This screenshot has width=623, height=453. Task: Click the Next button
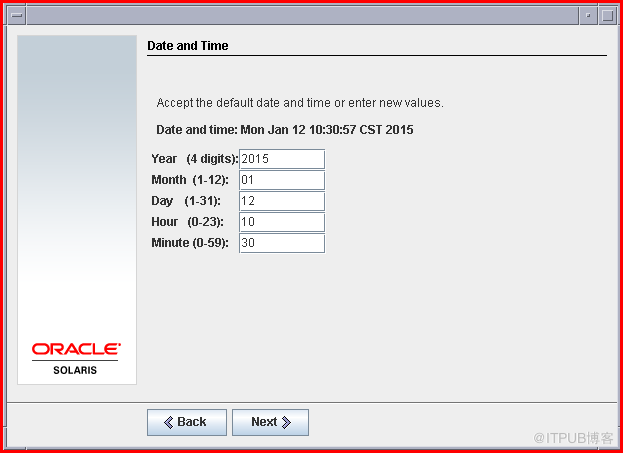coord(270,422)
